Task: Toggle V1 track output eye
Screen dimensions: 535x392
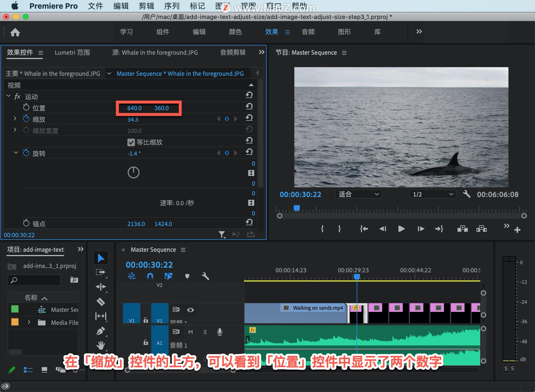Action: point(191,310)
